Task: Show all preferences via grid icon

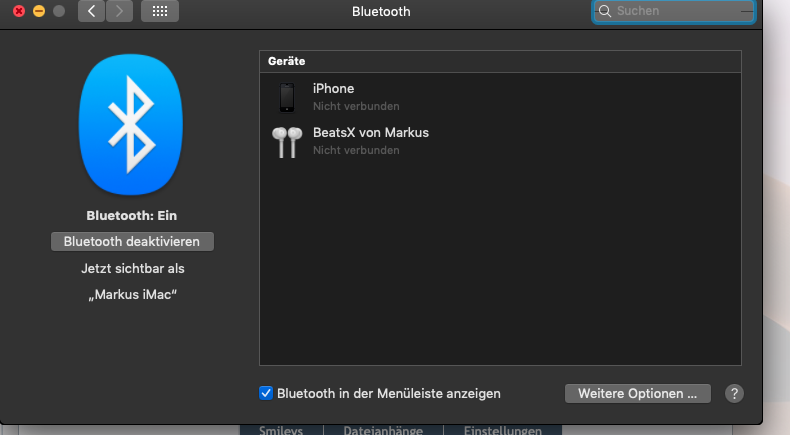Action: coord(160,11)
